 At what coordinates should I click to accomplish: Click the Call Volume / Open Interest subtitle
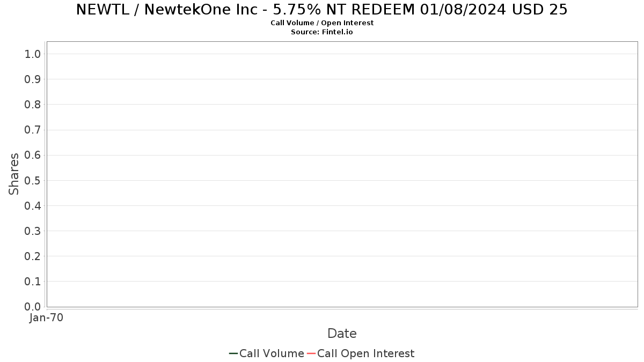pos(322,23)
